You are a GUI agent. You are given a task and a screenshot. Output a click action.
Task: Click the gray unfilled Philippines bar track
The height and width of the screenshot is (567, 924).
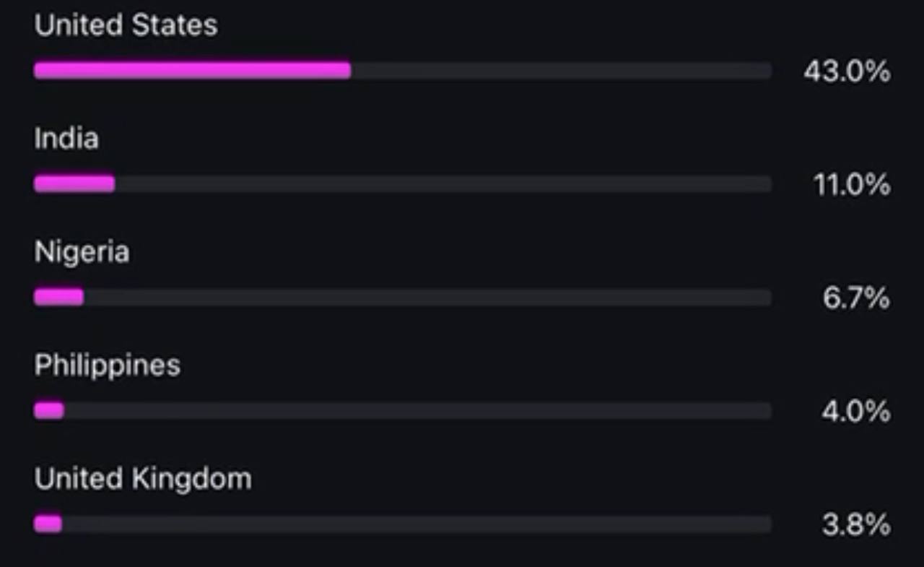[417, 411]
